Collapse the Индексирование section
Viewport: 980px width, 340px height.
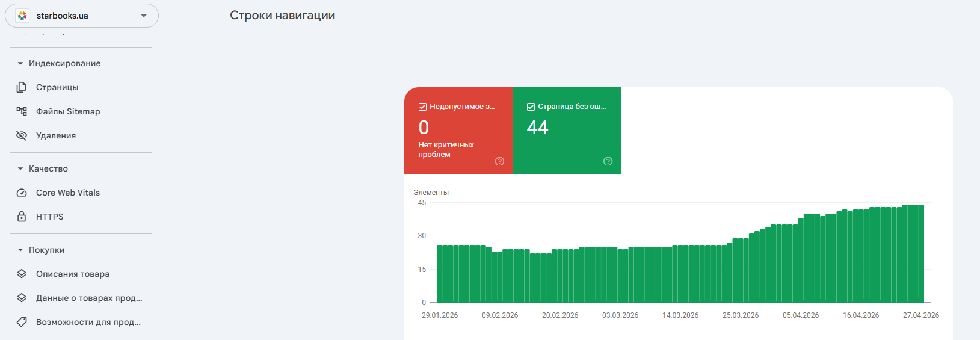tap(20, 63)
